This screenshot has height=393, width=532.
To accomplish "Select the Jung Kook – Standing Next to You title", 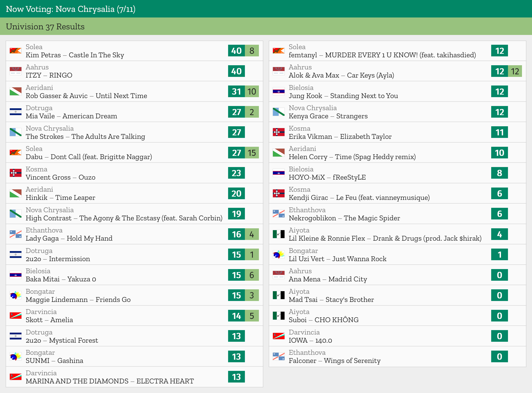I will point(343,96).
